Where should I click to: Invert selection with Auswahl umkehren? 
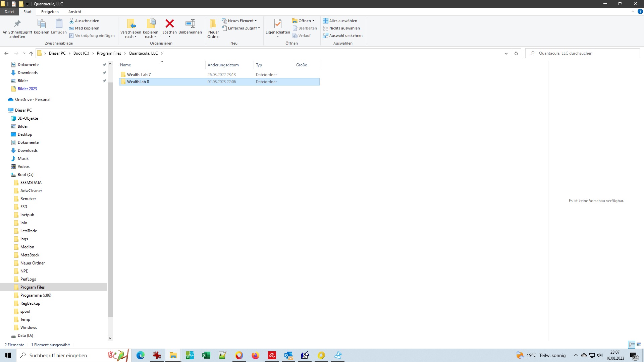pos(343,36)
